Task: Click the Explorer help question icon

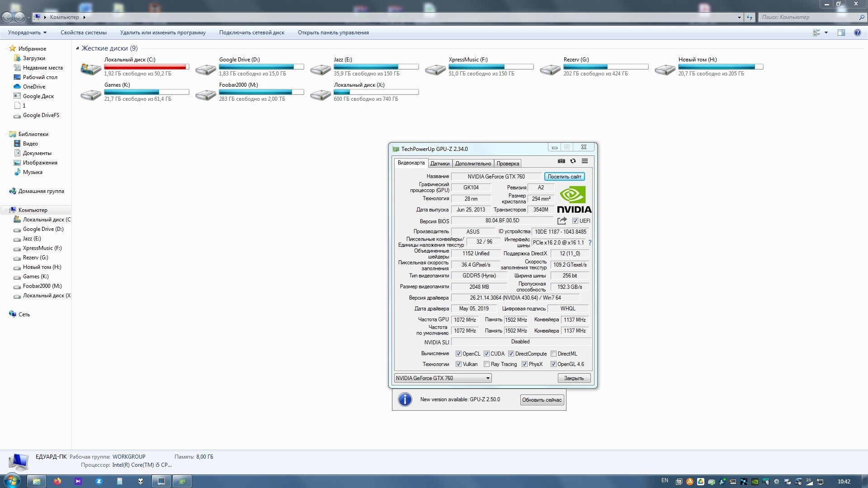Action: [x=857, y=33]
